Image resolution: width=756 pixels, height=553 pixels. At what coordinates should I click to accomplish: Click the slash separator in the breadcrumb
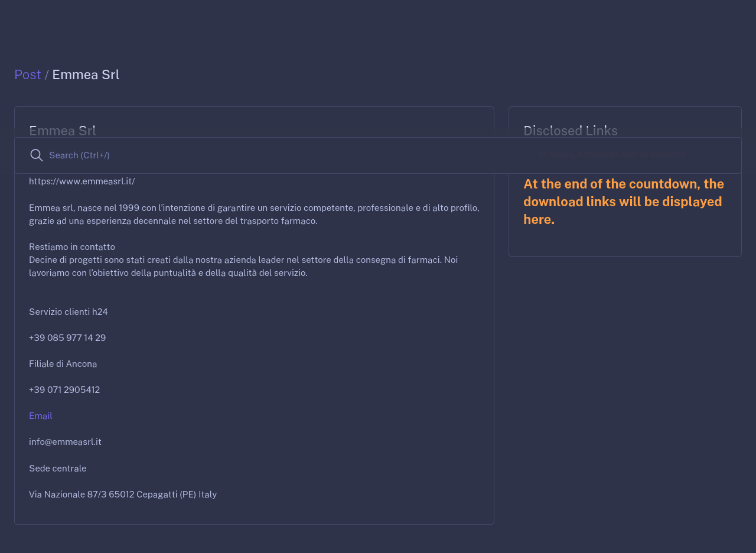(x=47, y=74)
